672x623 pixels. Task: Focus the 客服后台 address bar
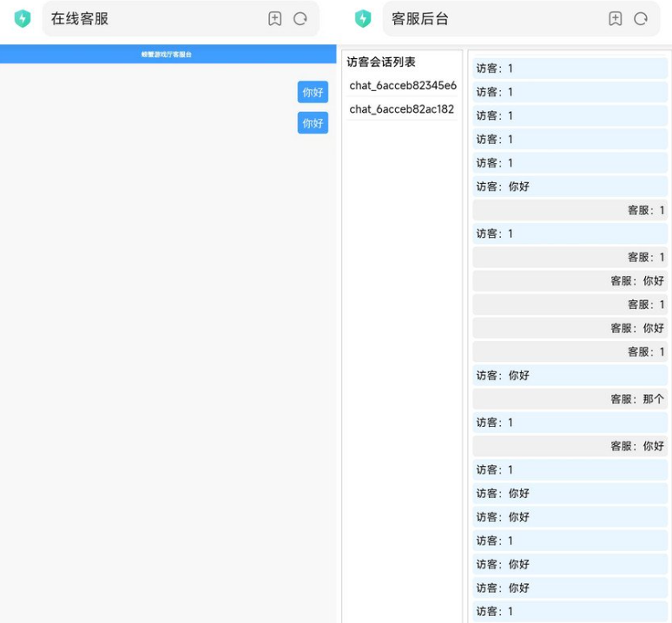point(521,19)
